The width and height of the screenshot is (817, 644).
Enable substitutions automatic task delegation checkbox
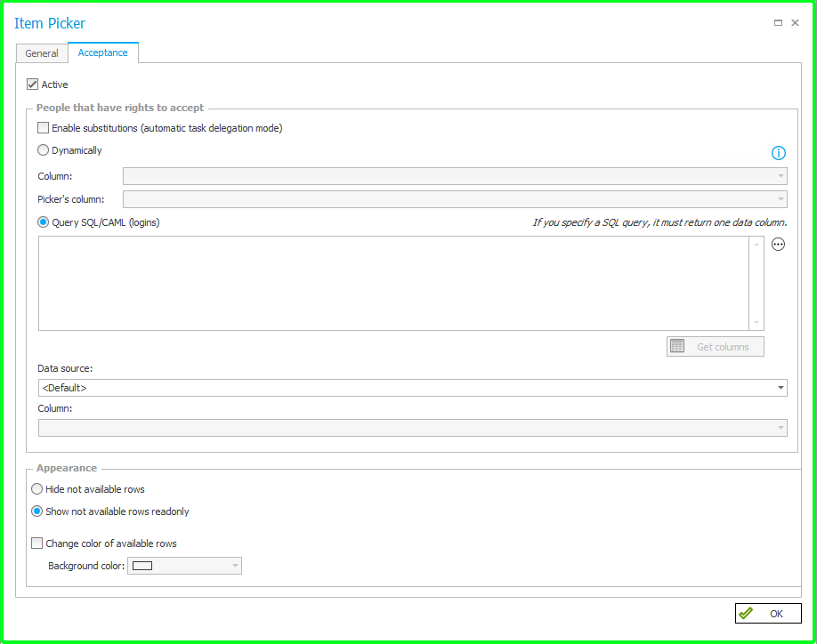tap(44, 127)
